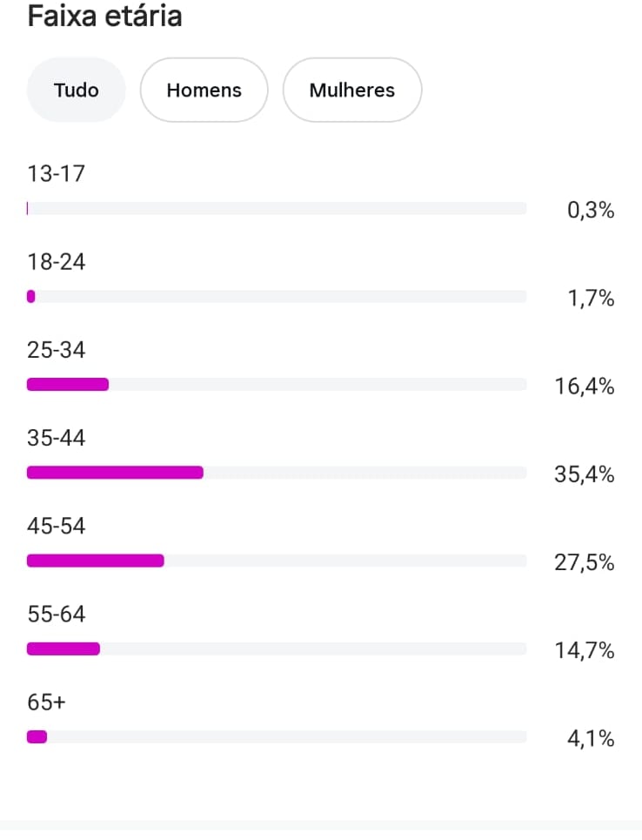Click the 55-64 age label
The height and width of the screenshot is (840, 642).
(x=57, y=614)
